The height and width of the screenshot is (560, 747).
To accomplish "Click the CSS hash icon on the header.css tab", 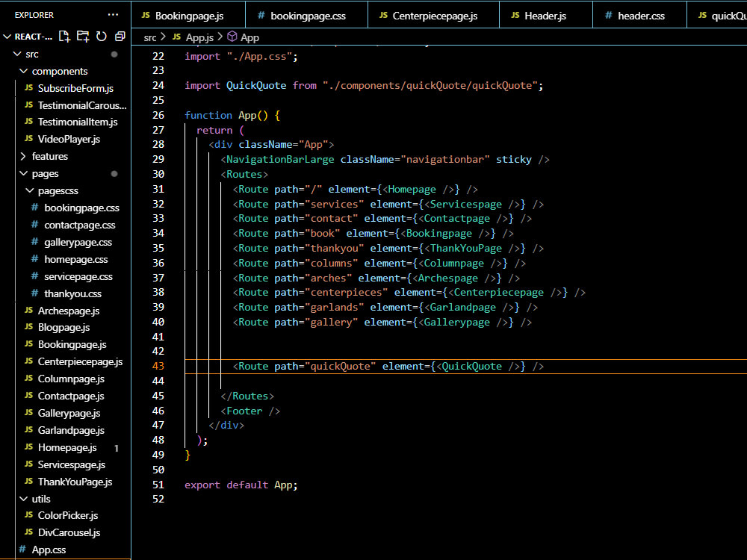I will (x=608, y=16).
